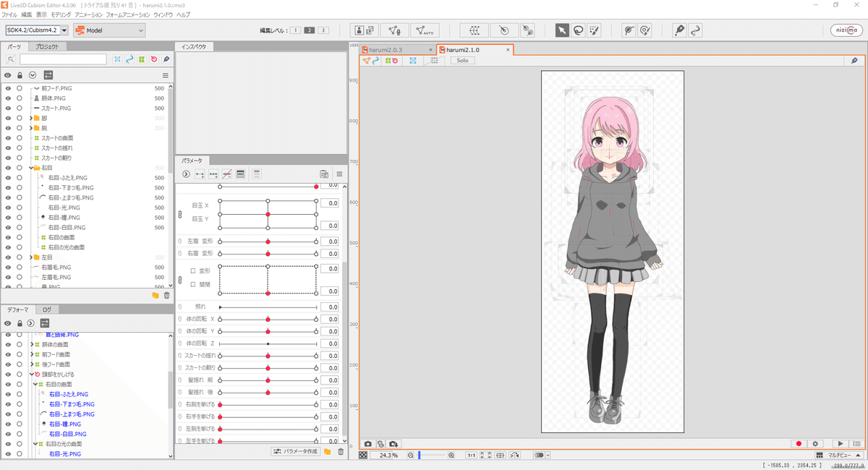The width and height of the screenshot is (868, 470).
Task: Expand the 脚 folder
Action: coord(30,118)
